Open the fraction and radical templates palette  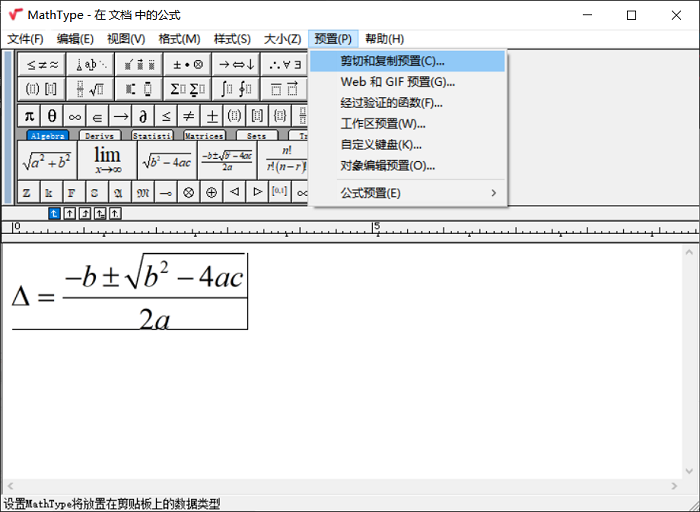91,89
